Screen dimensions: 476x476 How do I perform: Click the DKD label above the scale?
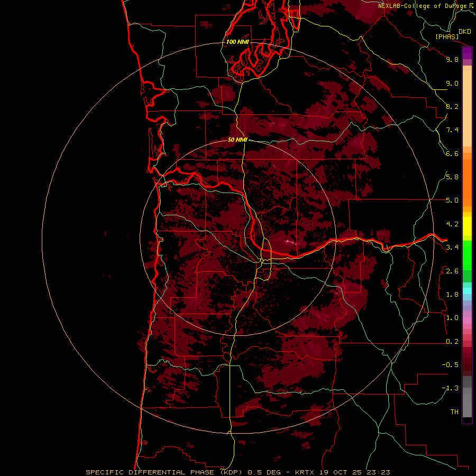(465, 32)
